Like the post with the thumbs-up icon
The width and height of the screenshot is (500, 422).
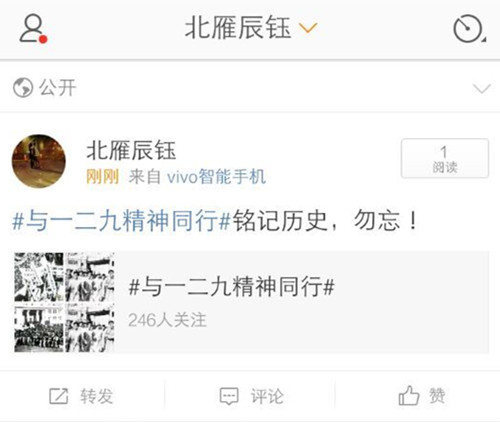409,395
